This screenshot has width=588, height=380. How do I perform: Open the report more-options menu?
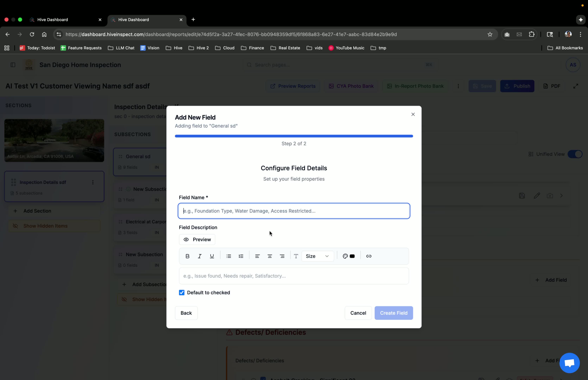pos(458,86)
